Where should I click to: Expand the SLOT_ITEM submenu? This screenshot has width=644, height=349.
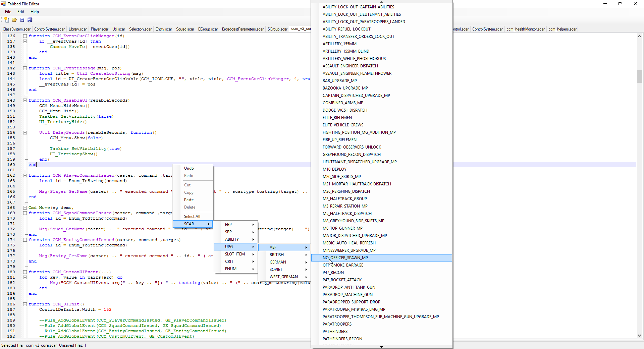tap(236, 254)
